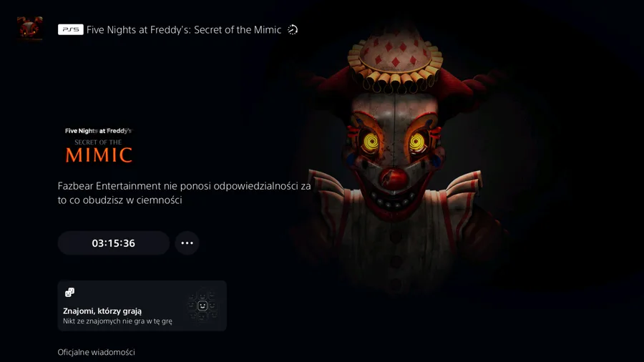The width and height of the screenshot is (644, 362).
Task: Click the clown's red nose in the artwork
Action: [393, 177]
